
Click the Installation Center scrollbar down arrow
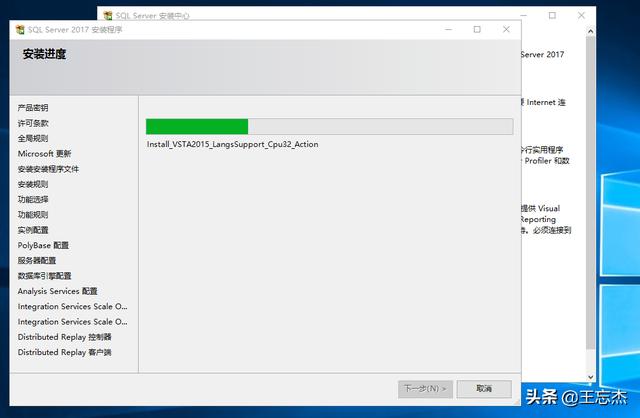[x=590, y=377]
